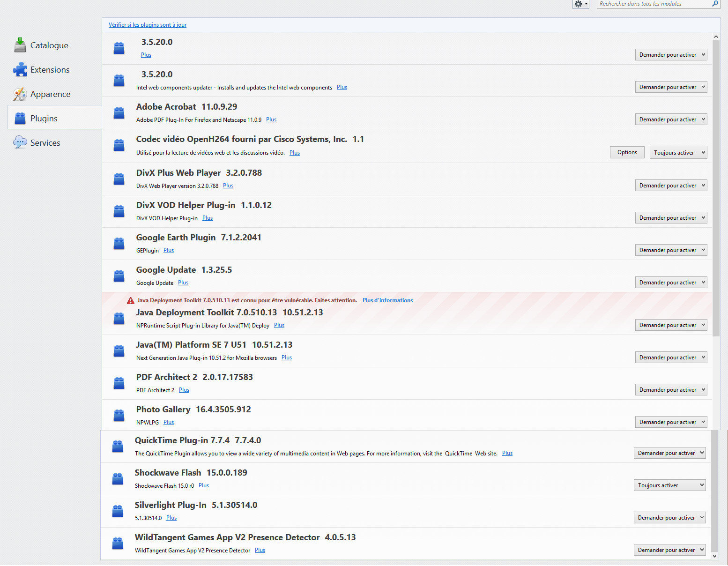Click Options button for OpenH264 codec

pyautogui.click(x=627, y=152)
